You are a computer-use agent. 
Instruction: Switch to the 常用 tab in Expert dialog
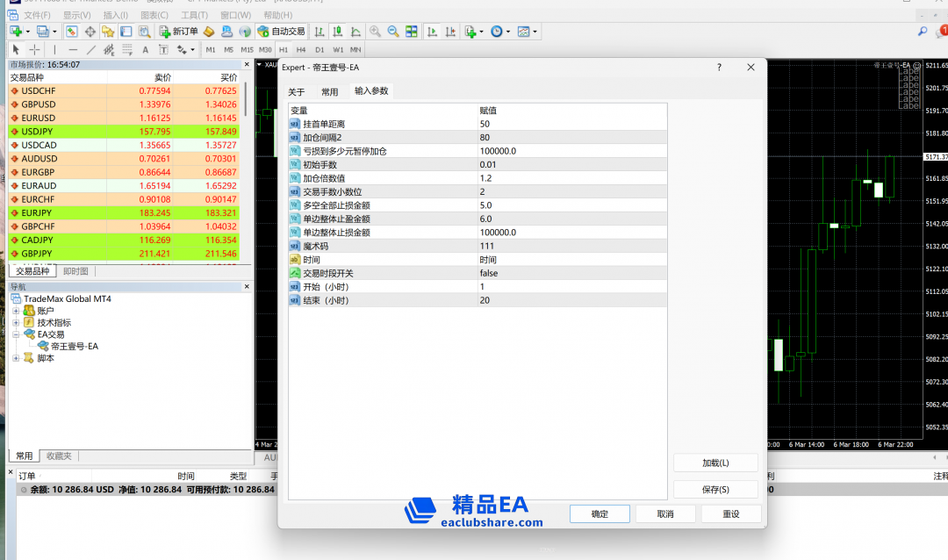pyautogui.click(x=329, y=91)
